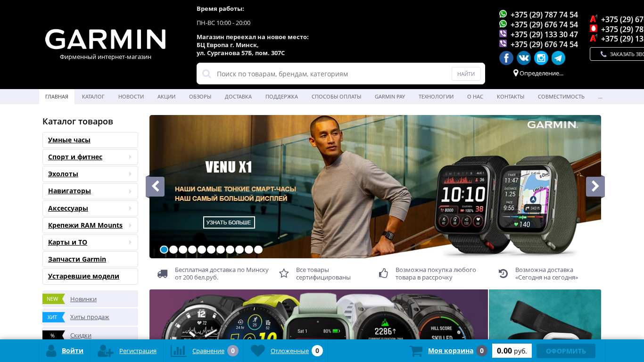Open the ... more menu items
644x362 pixels.
600,97
